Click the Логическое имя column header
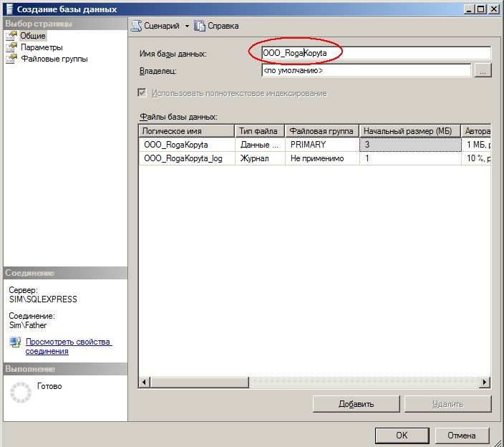The width and height of the screenshot is (504, 447). point(186,131)
